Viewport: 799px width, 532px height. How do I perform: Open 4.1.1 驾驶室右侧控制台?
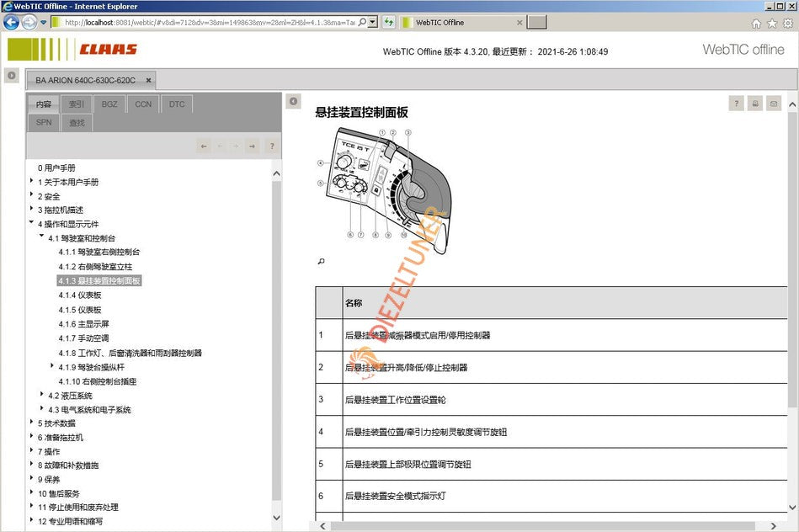click(x=99, y=252)
